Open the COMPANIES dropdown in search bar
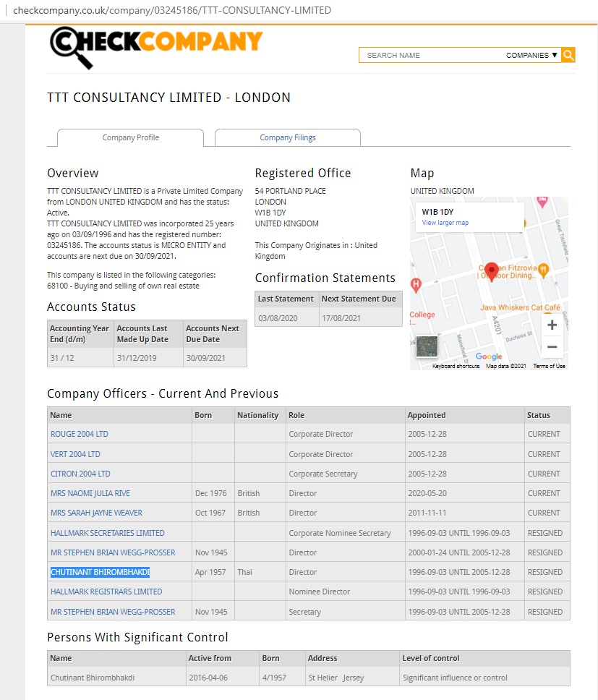 coord(531,55)
